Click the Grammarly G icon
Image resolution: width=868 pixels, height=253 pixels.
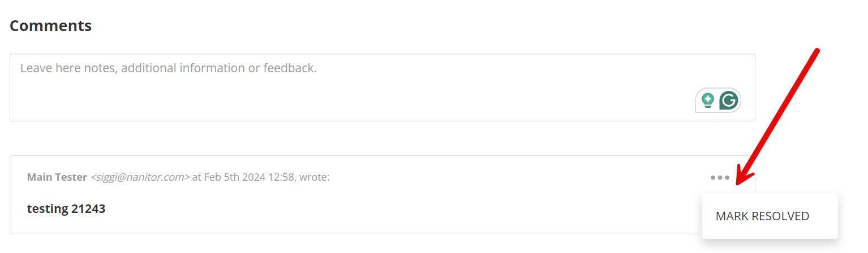[x=729, y=101]
